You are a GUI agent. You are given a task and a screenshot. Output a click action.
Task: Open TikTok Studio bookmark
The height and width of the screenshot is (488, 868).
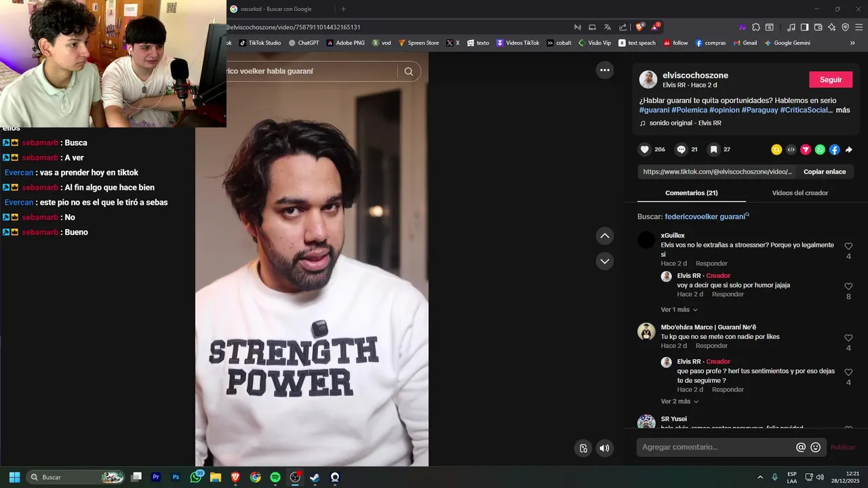pos(260,43)
